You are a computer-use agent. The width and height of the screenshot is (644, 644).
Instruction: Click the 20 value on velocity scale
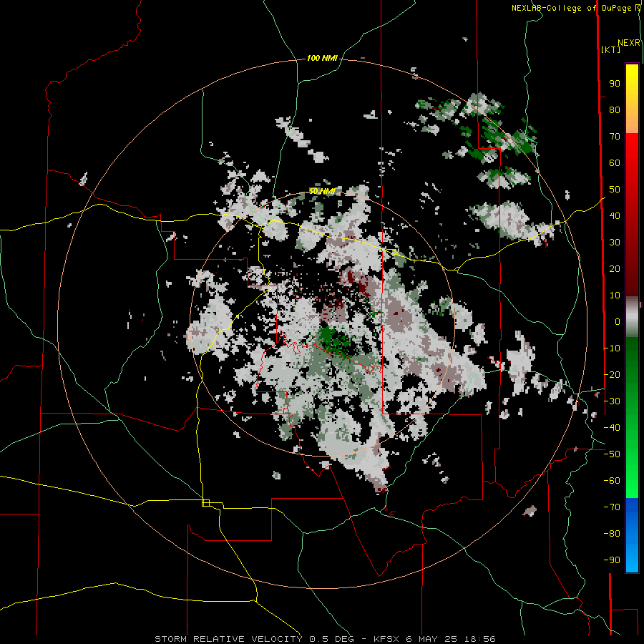point(615,269)
